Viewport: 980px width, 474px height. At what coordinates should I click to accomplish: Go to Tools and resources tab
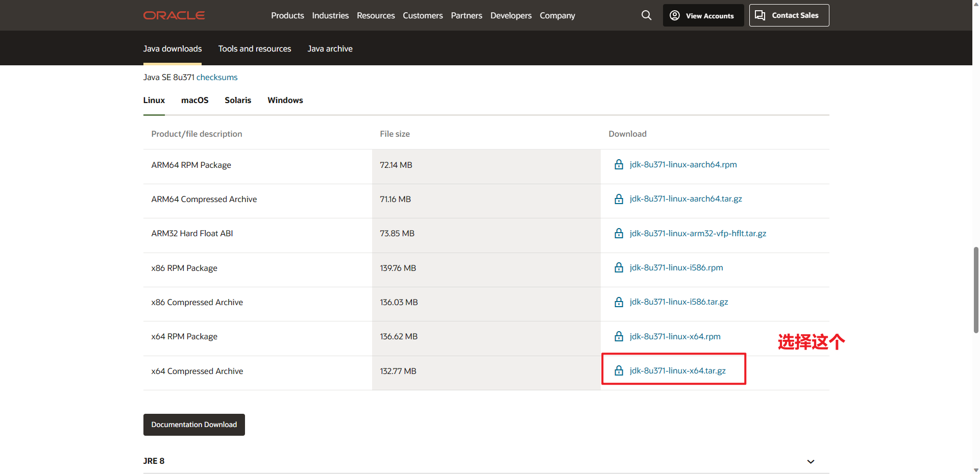[255, 48]
